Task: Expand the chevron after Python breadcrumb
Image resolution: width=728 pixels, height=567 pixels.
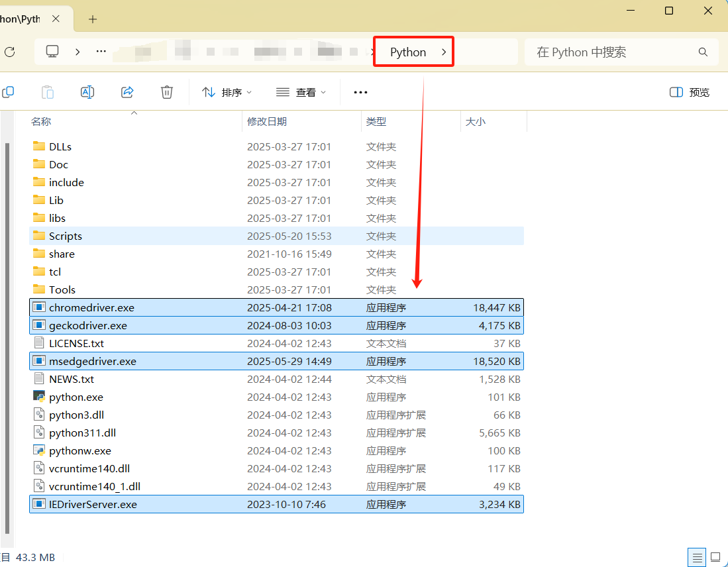Action: (x=444, y=52)
